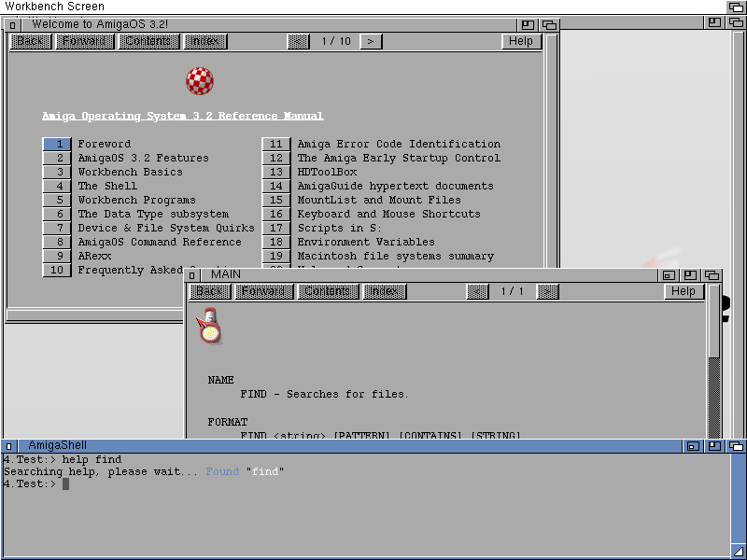Click the 'FIND - Searches for files.' text

(324, 394)
